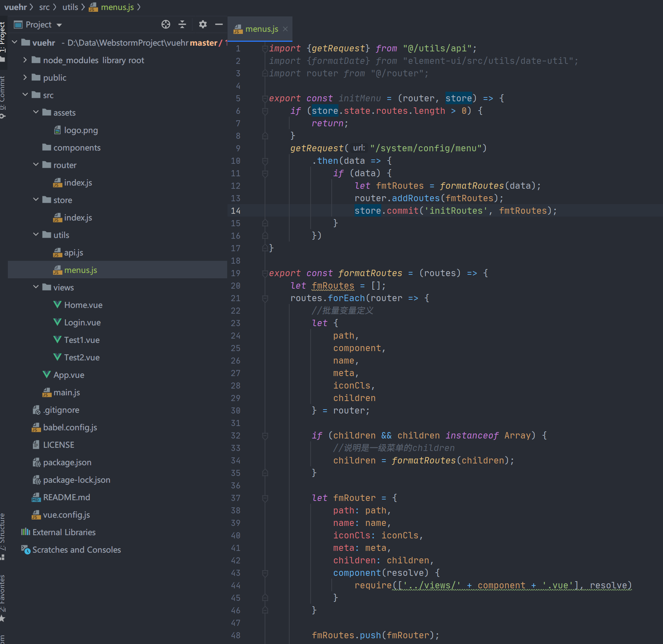Screen dimensions: 663x644
Task: Collapse the utils folder
Action: click(x=36, y=235)
